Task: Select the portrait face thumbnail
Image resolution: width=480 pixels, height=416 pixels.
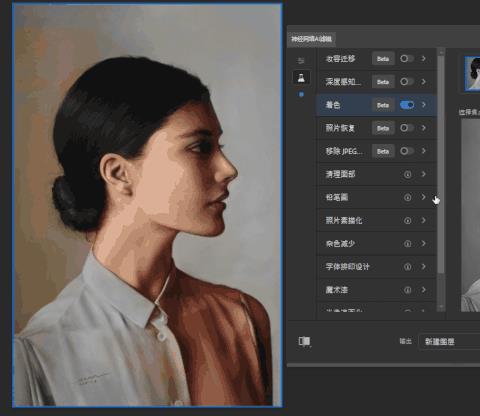Action: pos(472,73)
